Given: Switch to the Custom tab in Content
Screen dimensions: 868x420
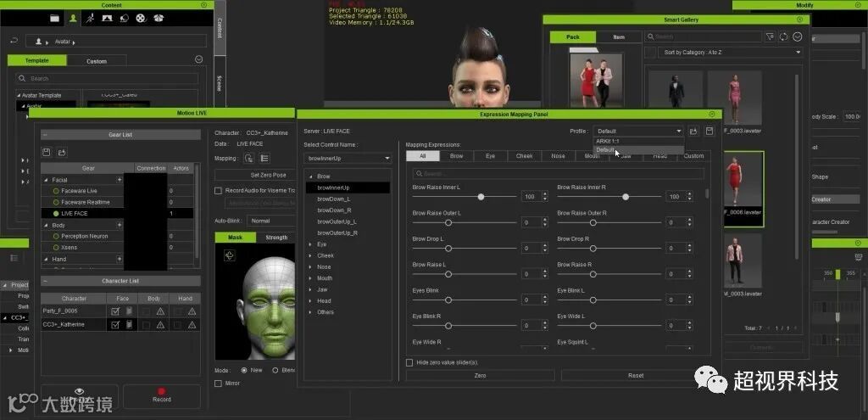Looking at the screenshot, I should point(97,61).
